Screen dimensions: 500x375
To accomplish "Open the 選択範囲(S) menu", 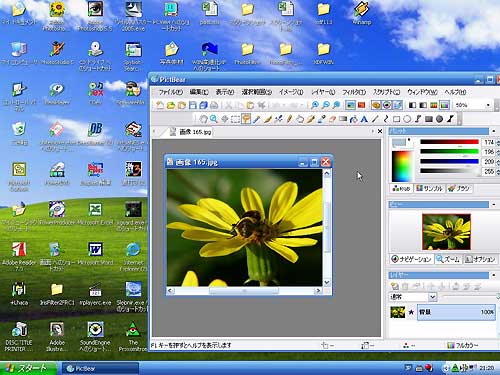I will coord(257,92).
